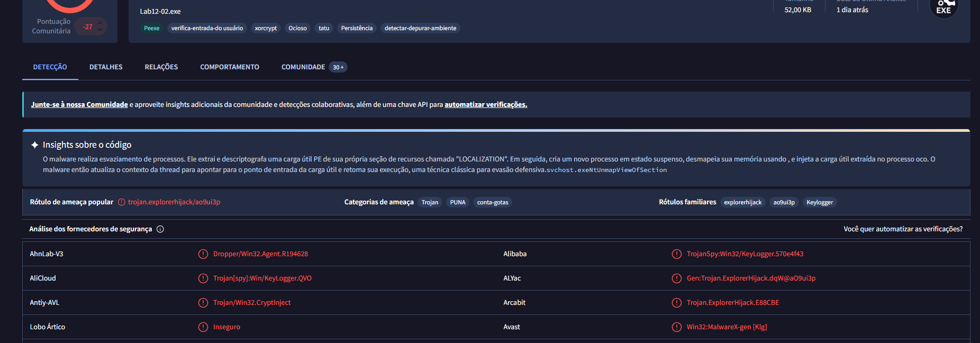Open the DETALHES tab

pyautogui.click(x=106, y=67)
